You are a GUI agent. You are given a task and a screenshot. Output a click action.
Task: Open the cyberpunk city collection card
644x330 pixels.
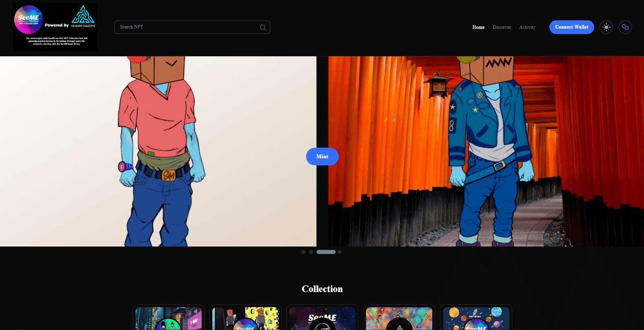pyautogui.click(x=168, y=318)
